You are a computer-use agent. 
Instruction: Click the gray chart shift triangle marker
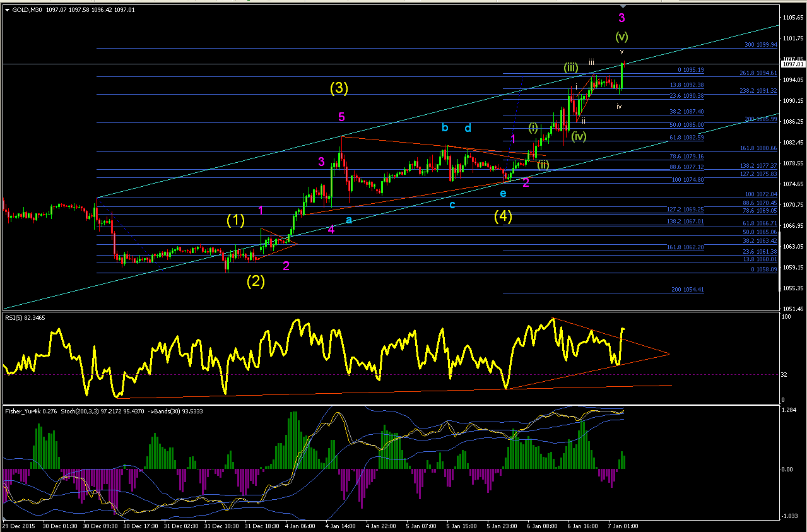622,5
